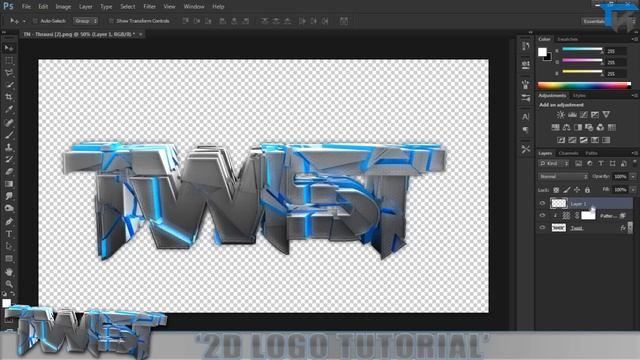Screen dimensions: 640x360
Task: Select the Zoom tool
Action: tap(9, 284)
